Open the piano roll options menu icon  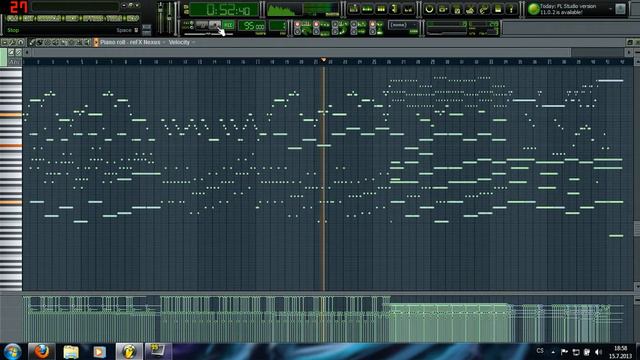pos(4,42)
